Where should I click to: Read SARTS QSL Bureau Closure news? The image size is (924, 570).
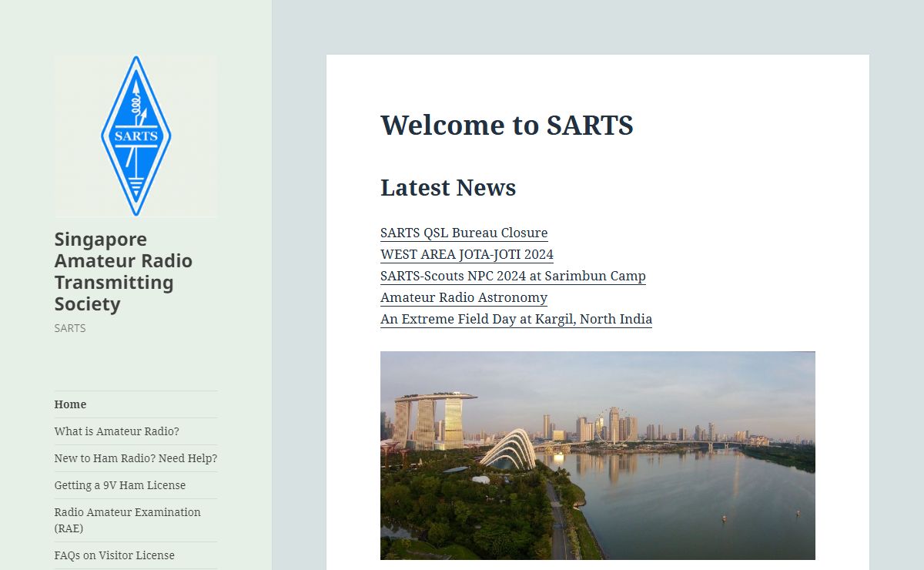click(464, 233)
